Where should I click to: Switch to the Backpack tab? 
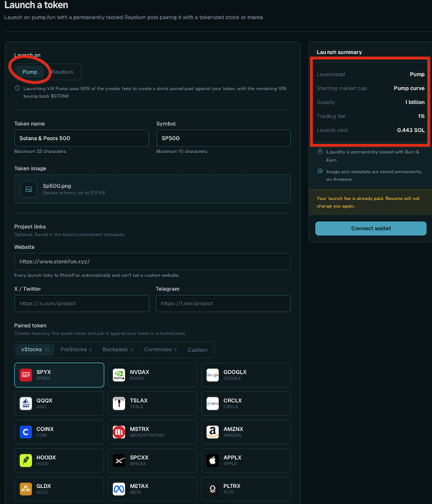click(x=118, y=350)
